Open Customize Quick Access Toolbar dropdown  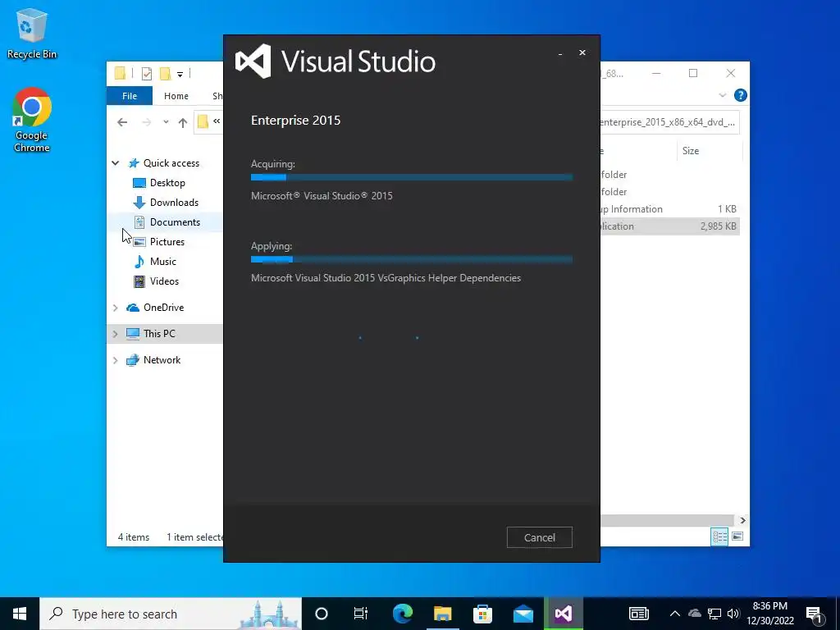[x=180, y=74]
